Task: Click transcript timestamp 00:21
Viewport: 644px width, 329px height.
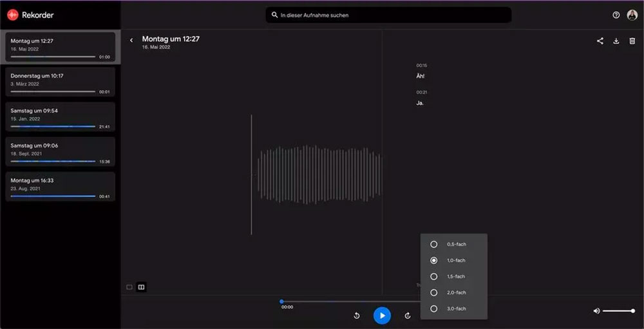Action: click(421, 93)
